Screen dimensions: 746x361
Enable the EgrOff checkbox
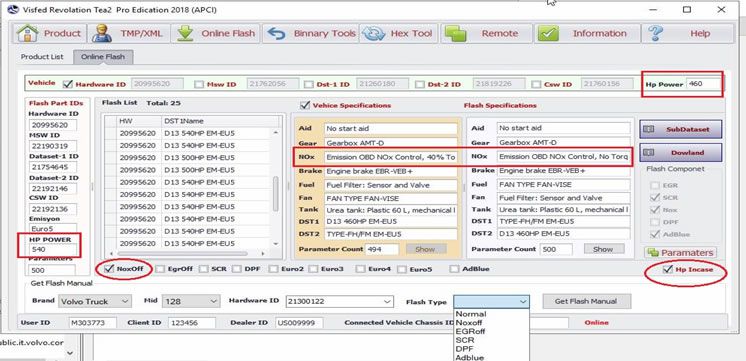click(160, 269)
